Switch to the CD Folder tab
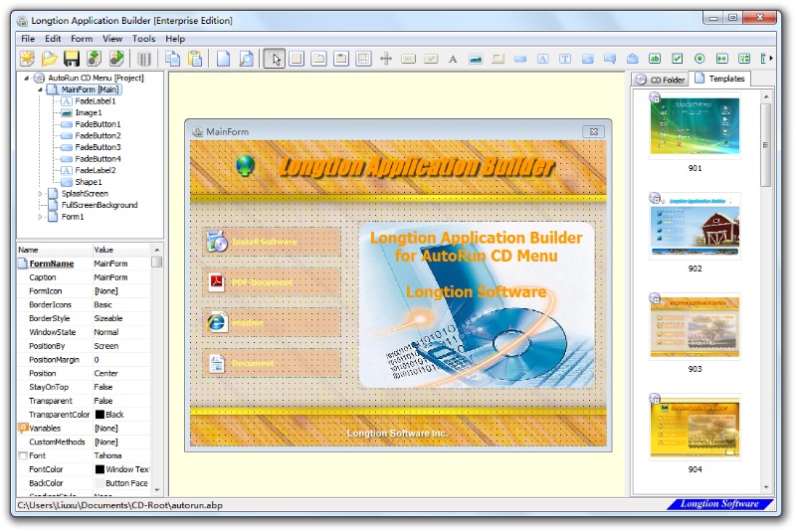This screenshot has width=796, height=532. coord(661,80)
